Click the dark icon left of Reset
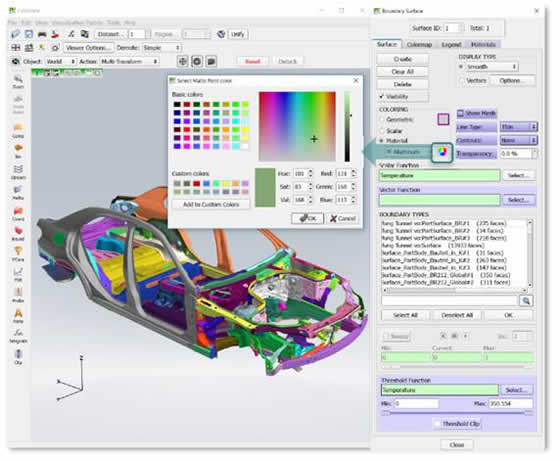560x461 pixels. pos(211,61)
